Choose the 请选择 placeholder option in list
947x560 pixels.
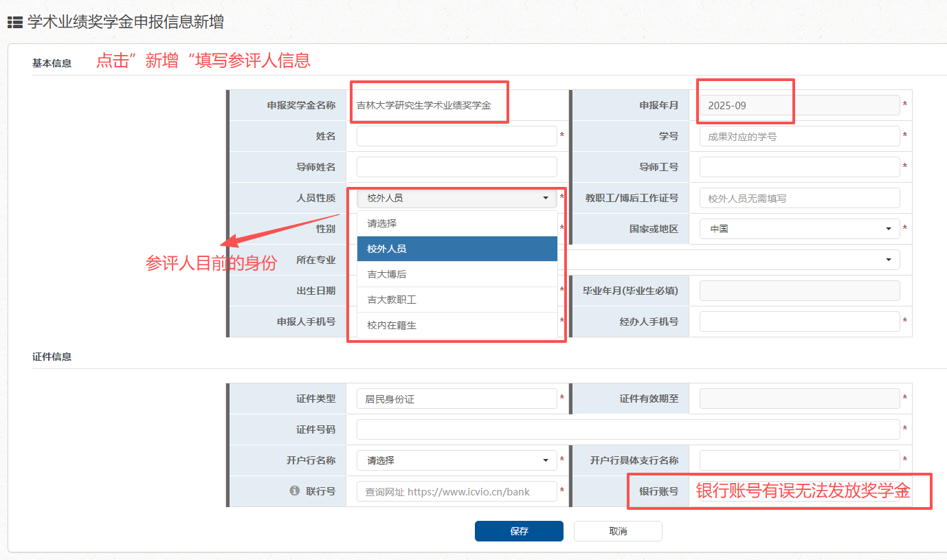pos(456,223)
